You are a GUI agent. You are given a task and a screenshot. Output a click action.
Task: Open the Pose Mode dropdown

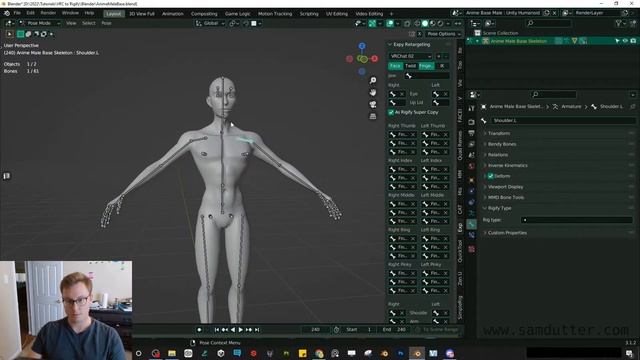[39, 23]
